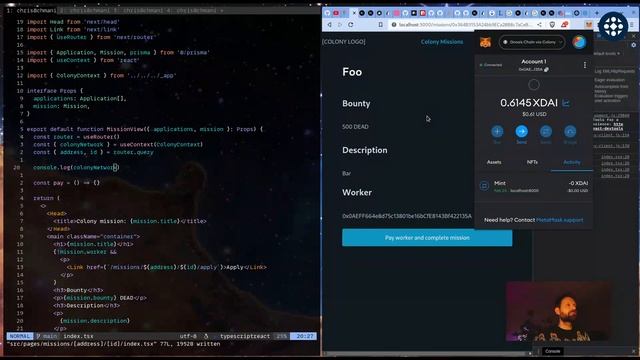The height and width of the screenshot is (360, 640).
Task: Click Pay worker and complete mission
Action: pos(427,238)
